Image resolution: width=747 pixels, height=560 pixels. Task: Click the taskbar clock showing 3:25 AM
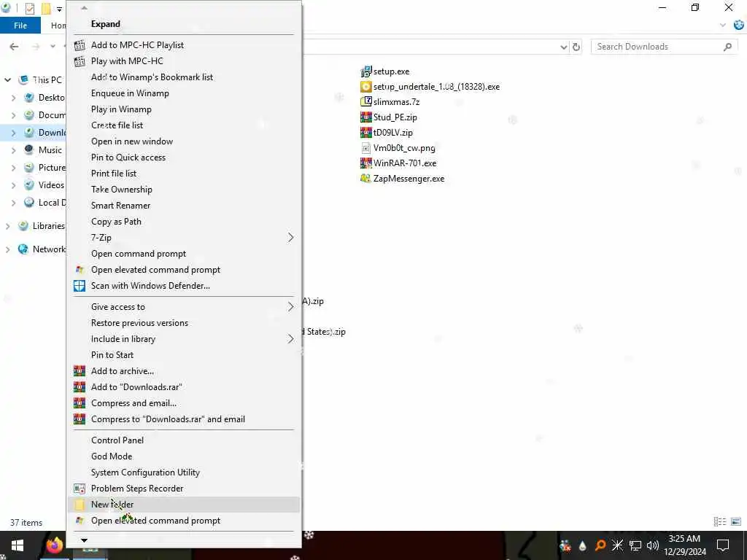point(684,545)
